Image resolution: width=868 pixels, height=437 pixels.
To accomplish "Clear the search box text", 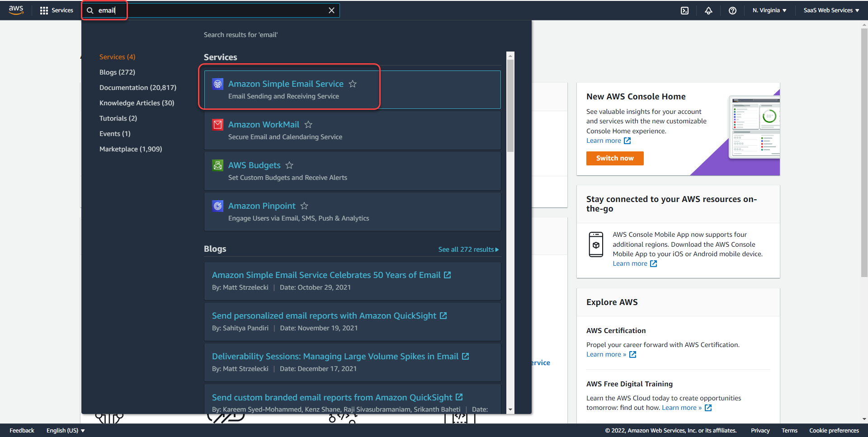I will (331, 10).
